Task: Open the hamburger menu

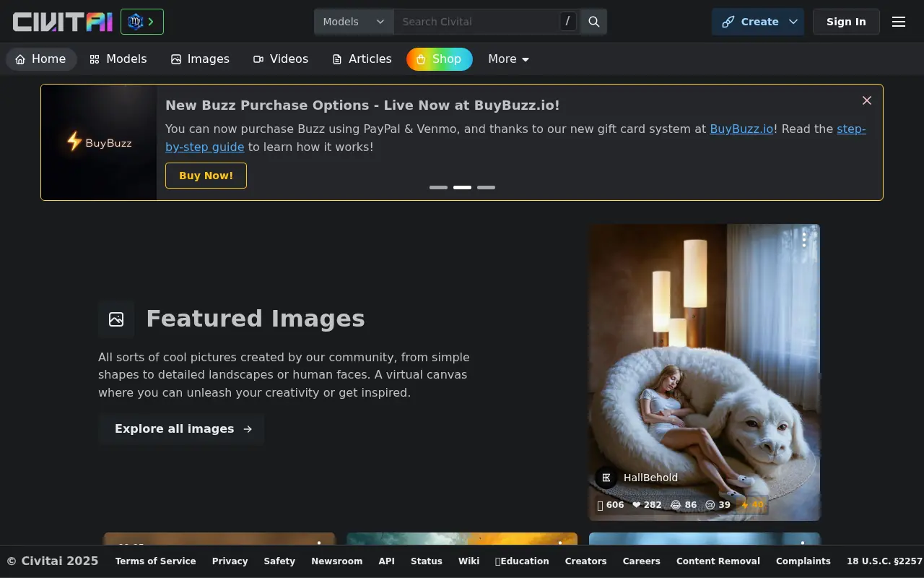Action: click(899, 22)
